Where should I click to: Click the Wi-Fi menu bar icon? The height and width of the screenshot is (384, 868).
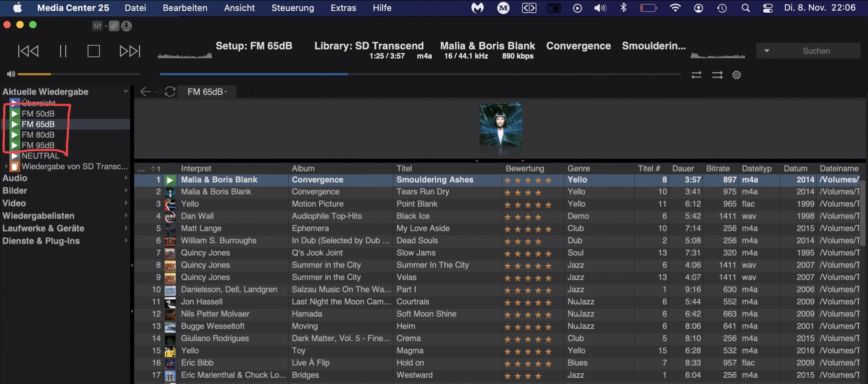[675, 8]
